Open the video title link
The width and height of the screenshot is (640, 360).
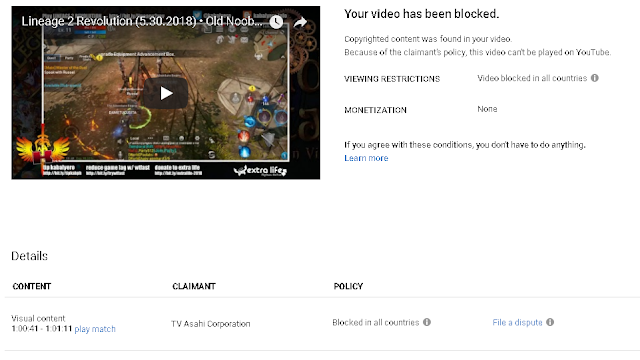pos(142,21)
